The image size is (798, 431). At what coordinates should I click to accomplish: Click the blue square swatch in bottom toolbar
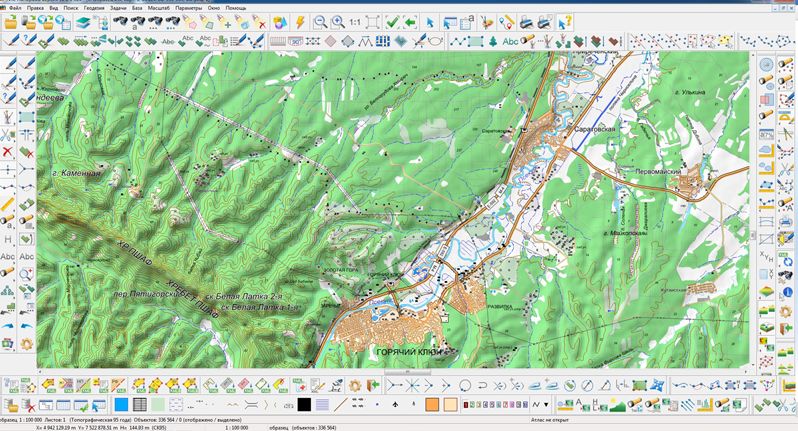[121, 404]
